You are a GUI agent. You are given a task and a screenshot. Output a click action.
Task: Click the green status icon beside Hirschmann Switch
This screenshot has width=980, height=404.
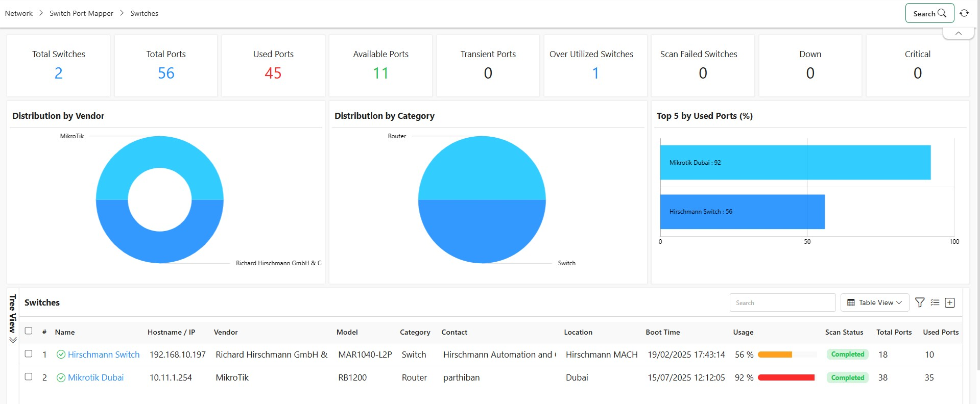click(x=61, y=355)
